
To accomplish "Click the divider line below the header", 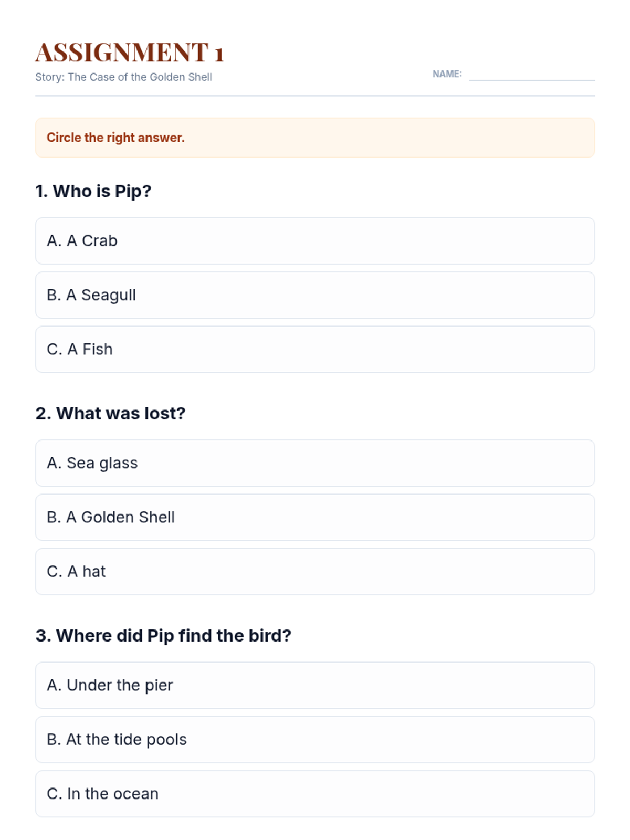I will [315, 96].
